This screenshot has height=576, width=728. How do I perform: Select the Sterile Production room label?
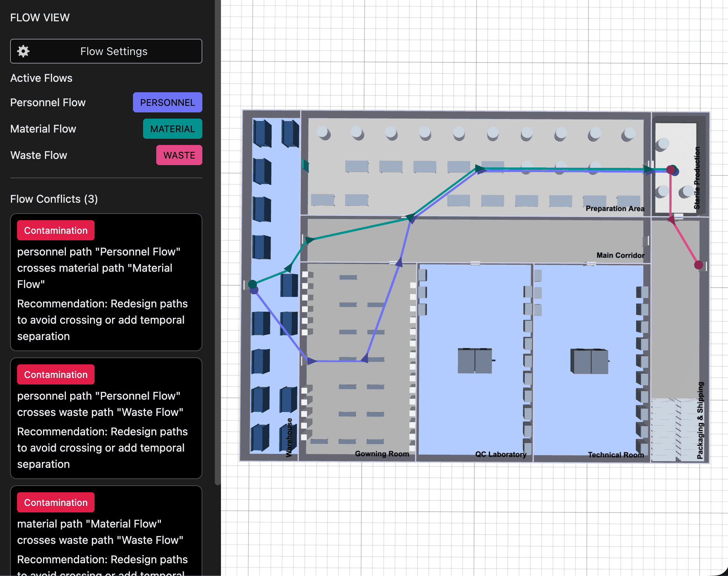[697, 178]
